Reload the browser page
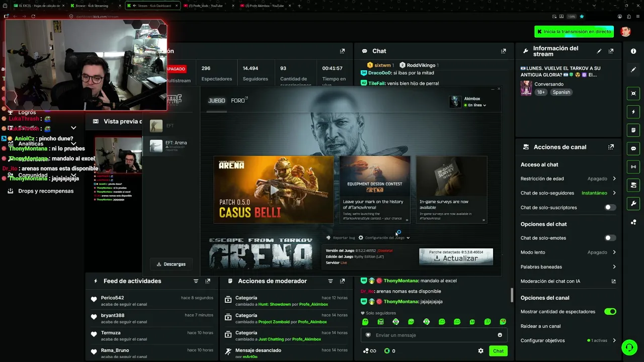The width and height of the screenshot is (644, 362). coord(33,16)
